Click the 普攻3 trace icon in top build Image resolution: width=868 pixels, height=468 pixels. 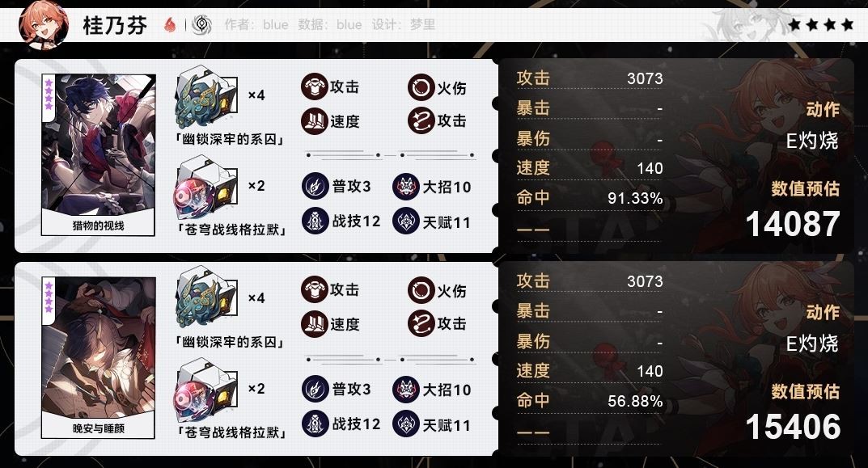315,187
